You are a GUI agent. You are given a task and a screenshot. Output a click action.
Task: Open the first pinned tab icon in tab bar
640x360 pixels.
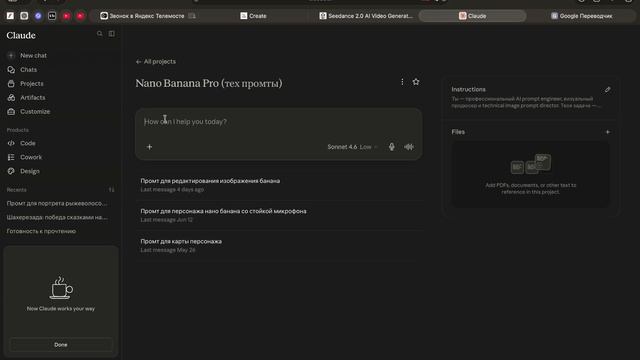coord(10,16)
